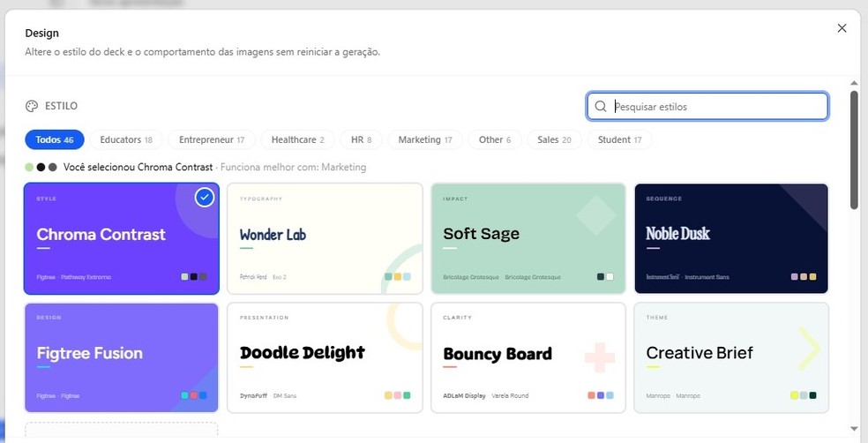Viewport: 868px width, 443px height.
Task: Filter styles by Healthcare
Action: [x=298, y=139]
